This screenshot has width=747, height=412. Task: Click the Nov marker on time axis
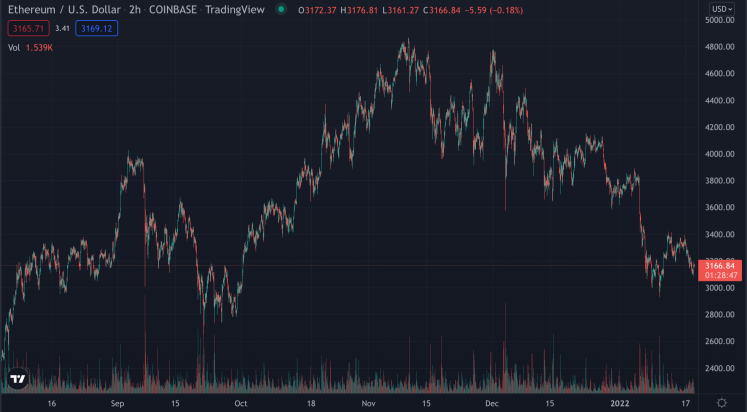(x=368, y=403)
